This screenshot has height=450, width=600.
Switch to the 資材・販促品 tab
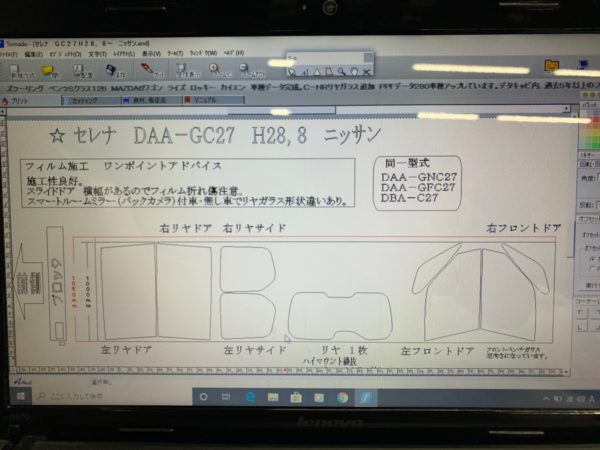tap(152, 100)
